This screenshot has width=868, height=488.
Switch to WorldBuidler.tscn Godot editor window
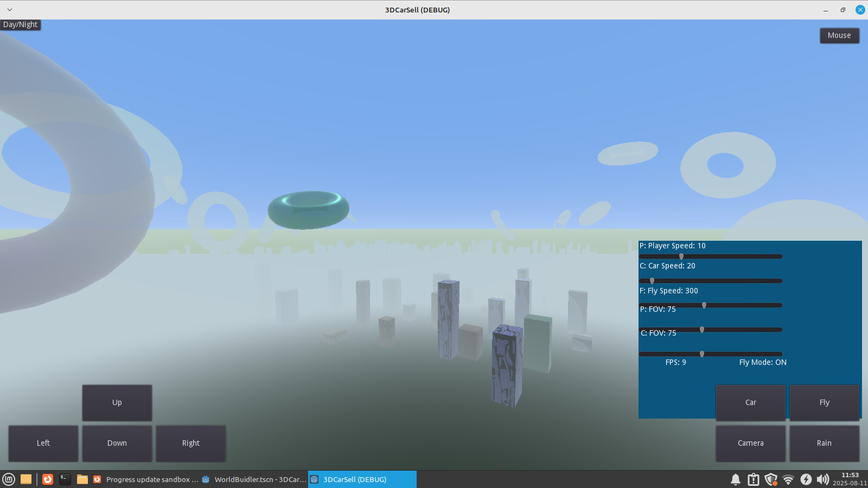[254, 479]
